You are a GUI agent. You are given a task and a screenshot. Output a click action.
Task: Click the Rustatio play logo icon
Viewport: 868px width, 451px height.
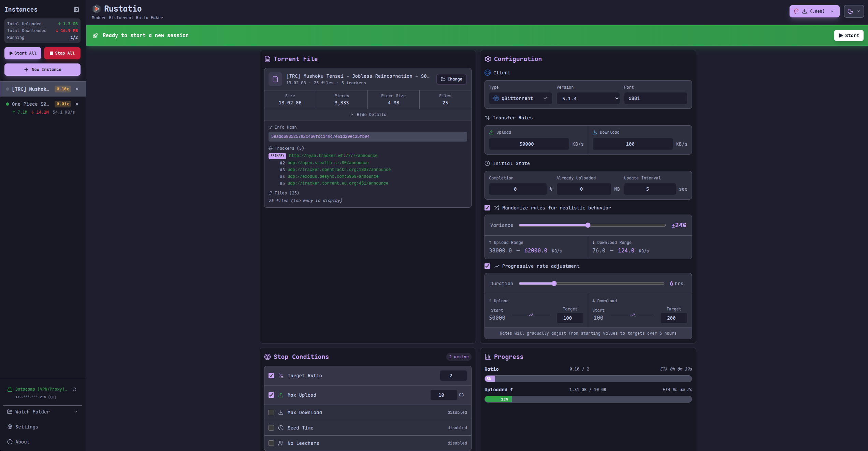point(97,9)
